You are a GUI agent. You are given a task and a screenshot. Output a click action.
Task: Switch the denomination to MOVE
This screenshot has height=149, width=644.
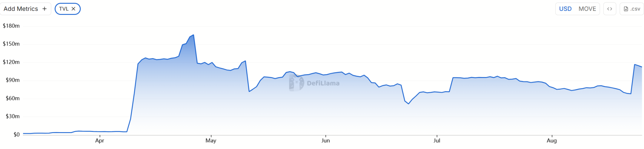coord(587,9)
